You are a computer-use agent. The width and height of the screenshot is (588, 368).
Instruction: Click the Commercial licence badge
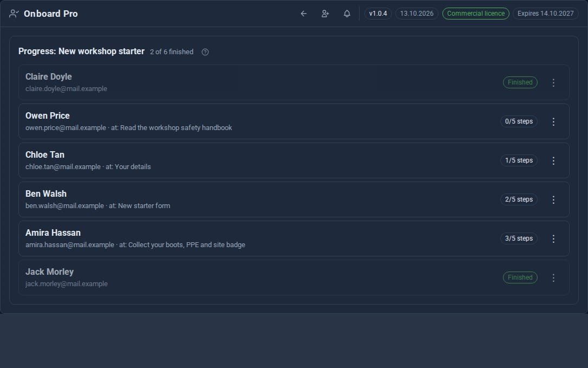(x=476, y=14)
